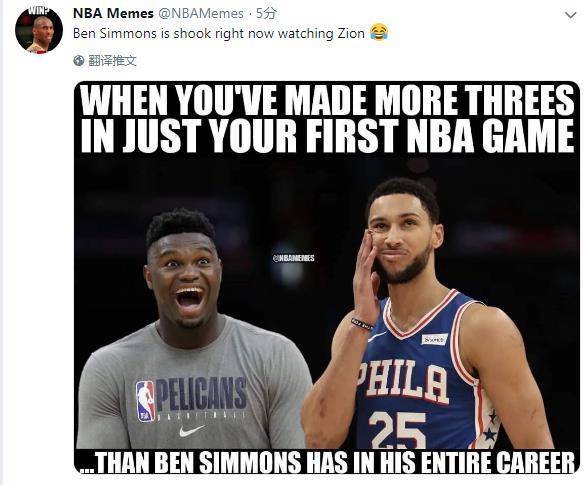Expand the tweet options chevron menu
Screen dimensions: 587x485
pyautogui.click(x=571, y=15)
